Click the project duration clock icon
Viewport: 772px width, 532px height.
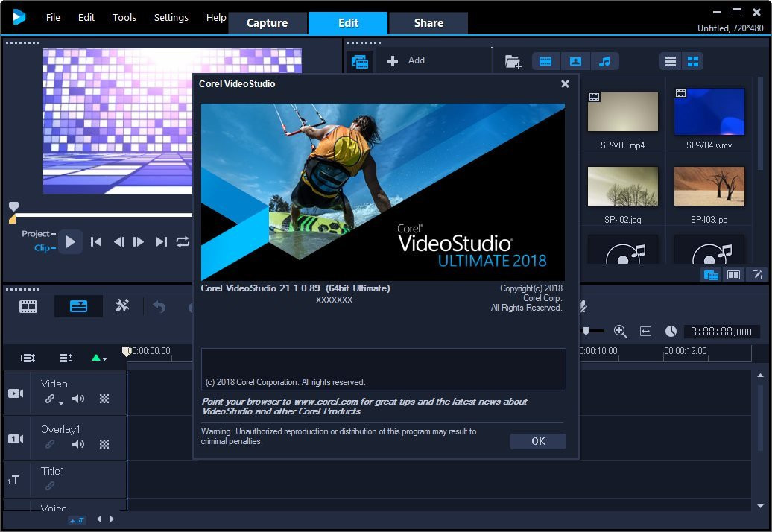(x=671, y=332)
